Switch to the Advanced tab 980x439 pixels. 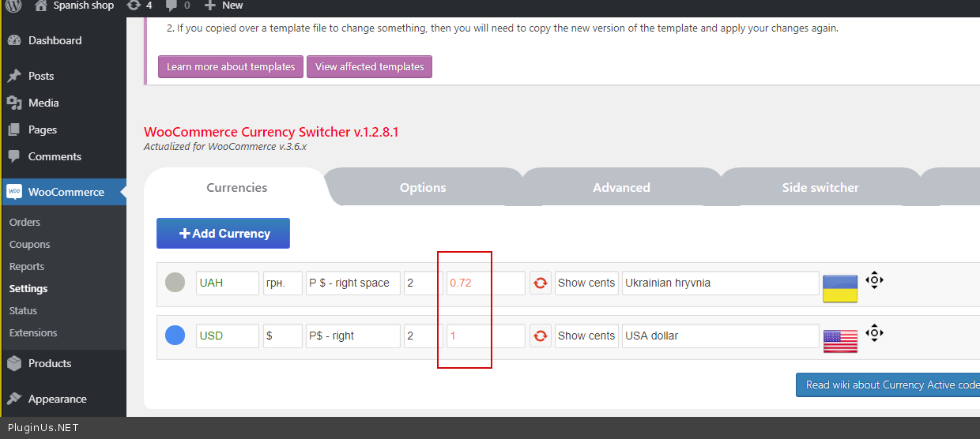pos(621,187)
